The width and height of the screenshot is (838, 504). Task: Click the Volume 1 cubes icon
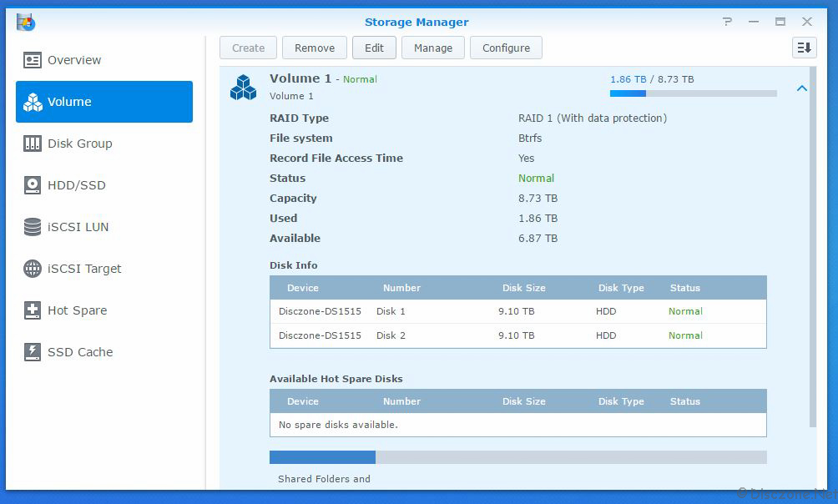coord(243,88)
